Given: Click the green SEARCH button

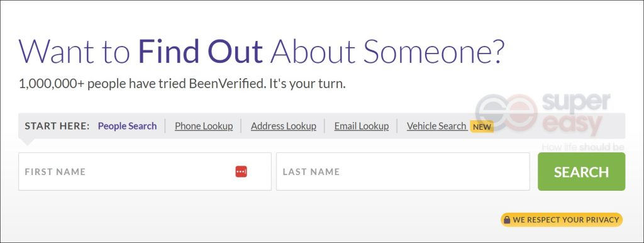Looking at the screenshot, I should coord(582,171).
